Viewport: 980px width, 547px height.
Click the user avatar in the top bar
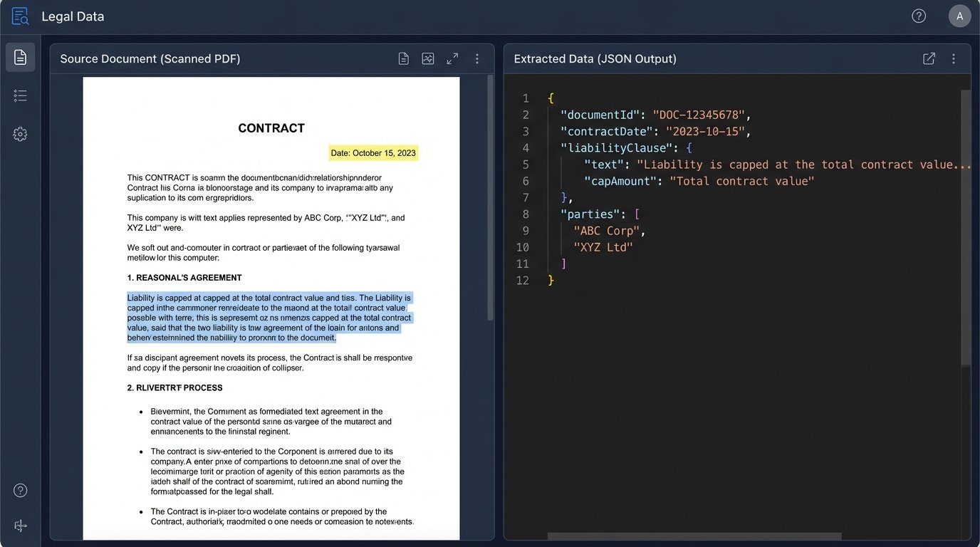click(x=959, y=15)
